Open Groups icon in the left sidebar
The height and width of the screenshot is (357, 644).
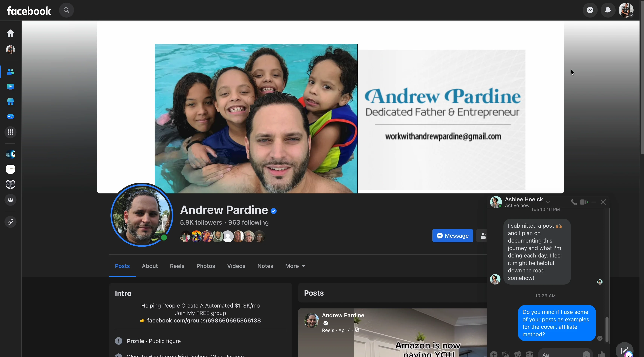(x=10, y=200)
